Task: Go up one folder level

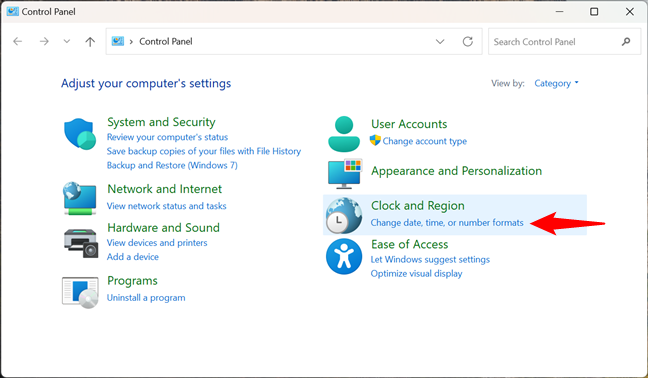Action: point(90,41)
